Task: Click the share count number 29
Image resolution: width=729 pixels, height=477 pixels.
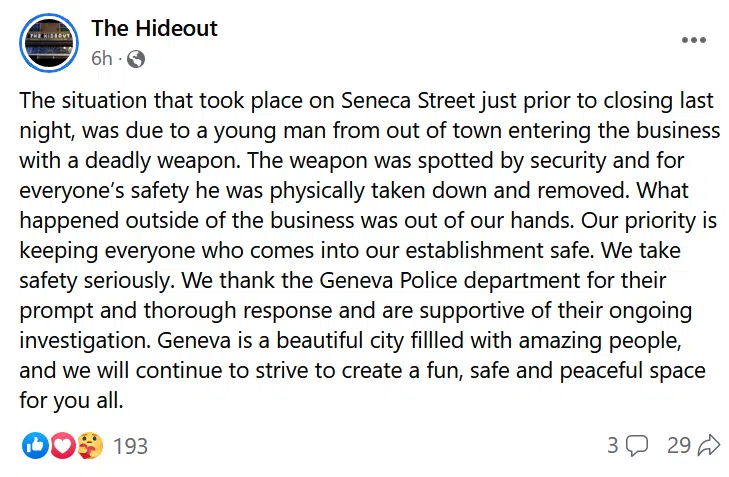Action: (679, 445)
